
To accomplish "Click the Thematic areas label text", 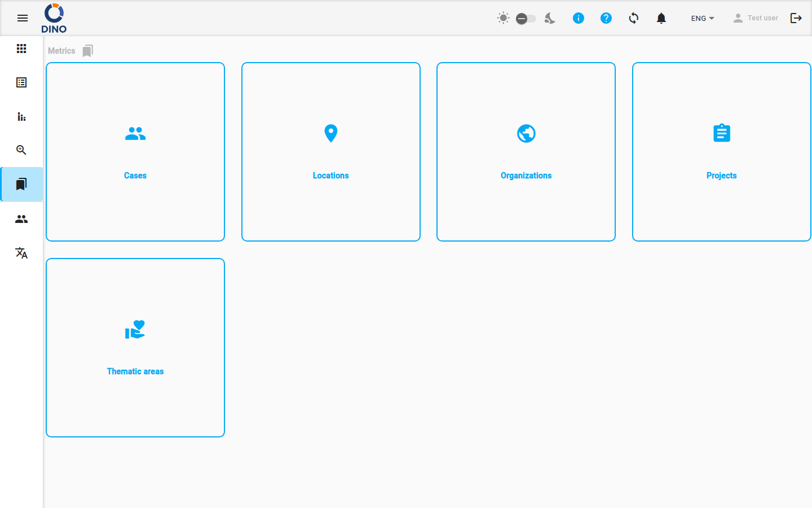I will 135,371.
